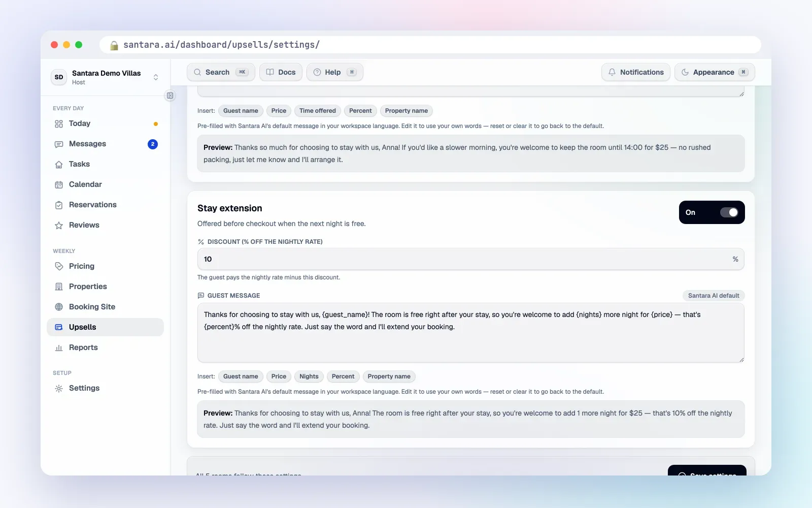Click the late checkout message resize handle
Image resolution: width=812 pixels, height=508 pixels.
[741, 94]
